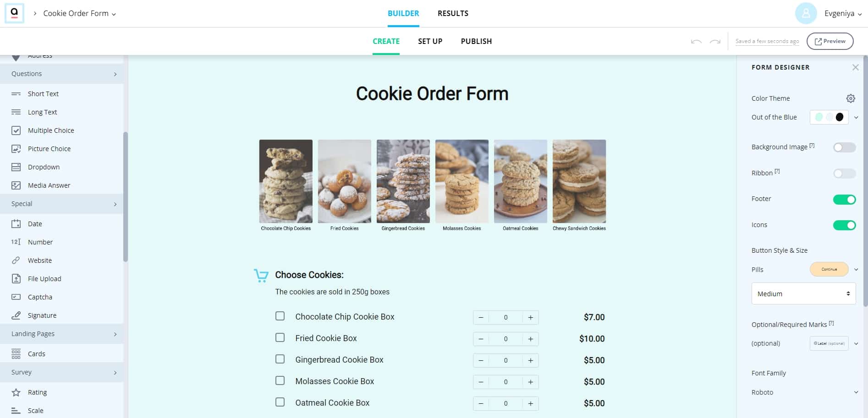This screenshot has height=418, width=868.
Task: Close the Form Designer panel
Action: (x=855, y=67)
